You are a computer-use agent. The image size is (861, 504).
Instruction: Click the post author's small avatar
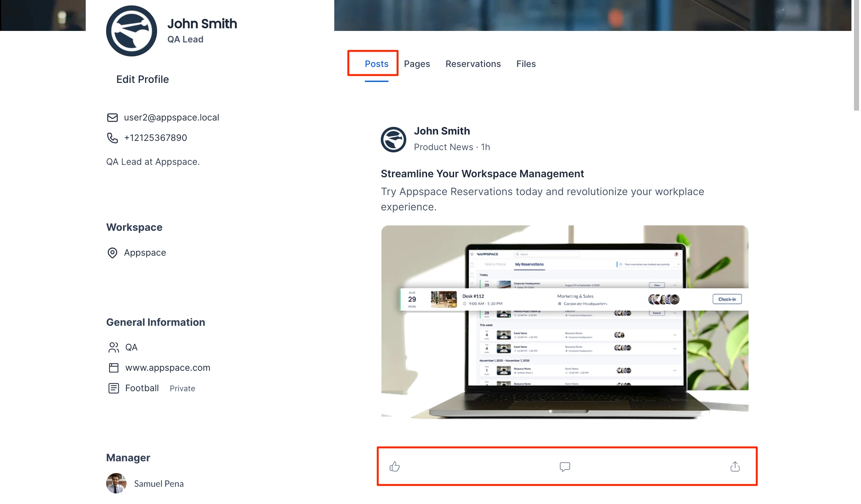click(393, 139)
